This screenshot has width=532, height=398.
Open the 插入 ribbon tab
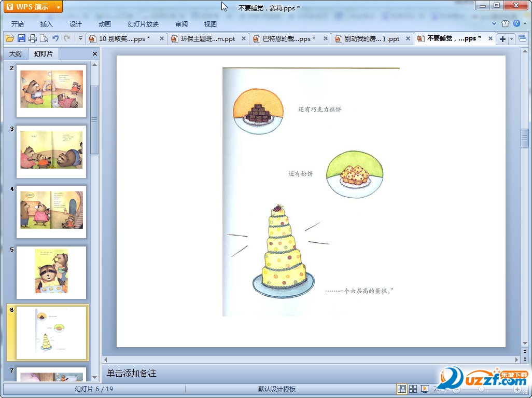(x=47, y=24)
